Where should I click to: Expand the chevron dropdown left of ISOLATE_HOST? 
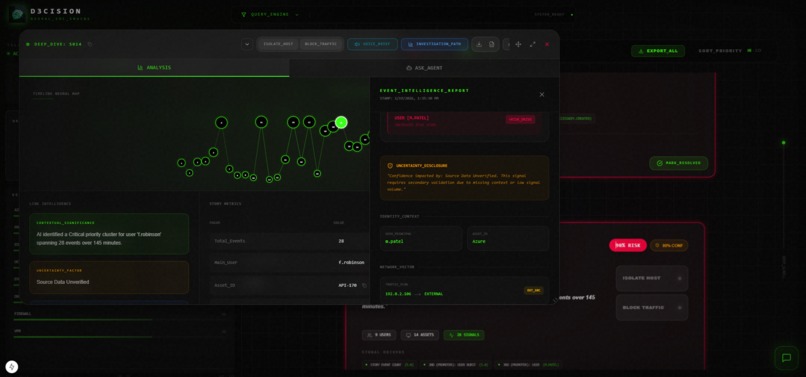[247, 44]
